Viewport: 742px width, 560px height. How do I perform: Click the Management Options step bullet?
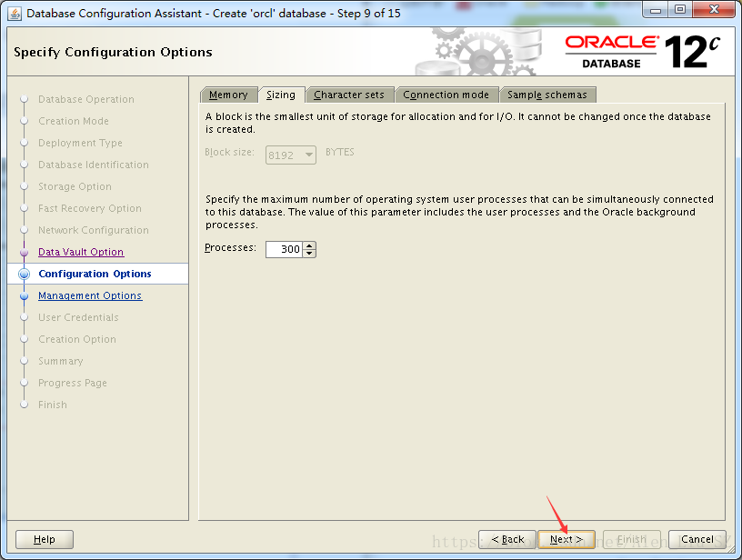tap(25, 296)
